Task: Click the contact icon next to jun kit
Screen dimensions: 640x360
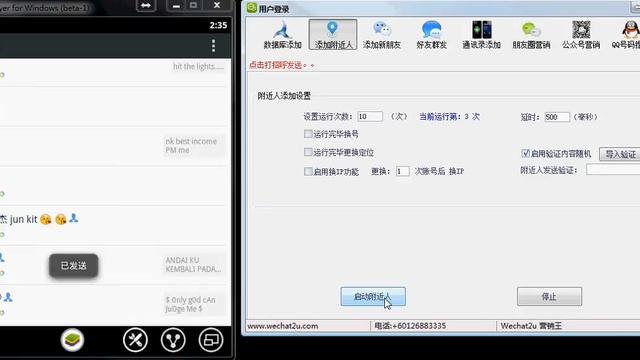Action: tap(73, 218)
